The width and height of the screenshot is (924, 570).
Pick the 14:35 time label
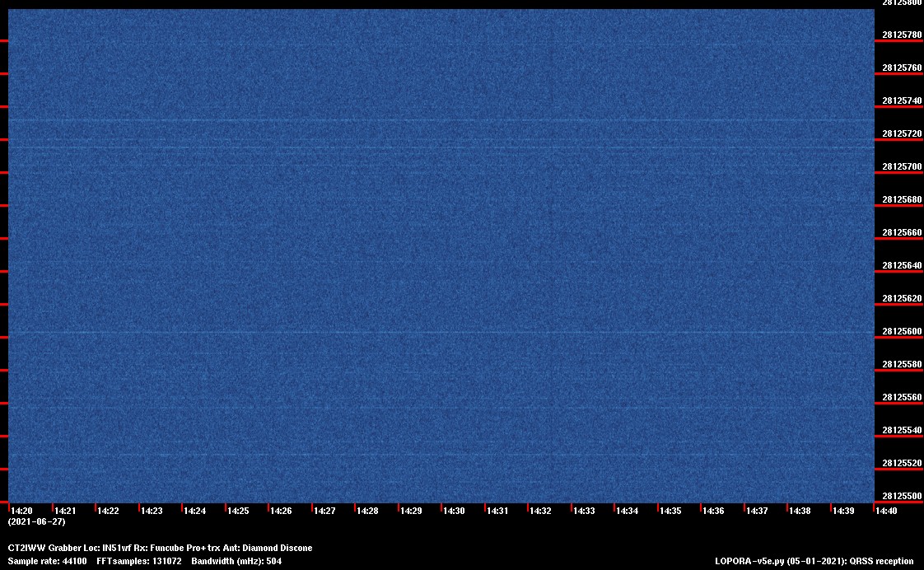[670, 511]
